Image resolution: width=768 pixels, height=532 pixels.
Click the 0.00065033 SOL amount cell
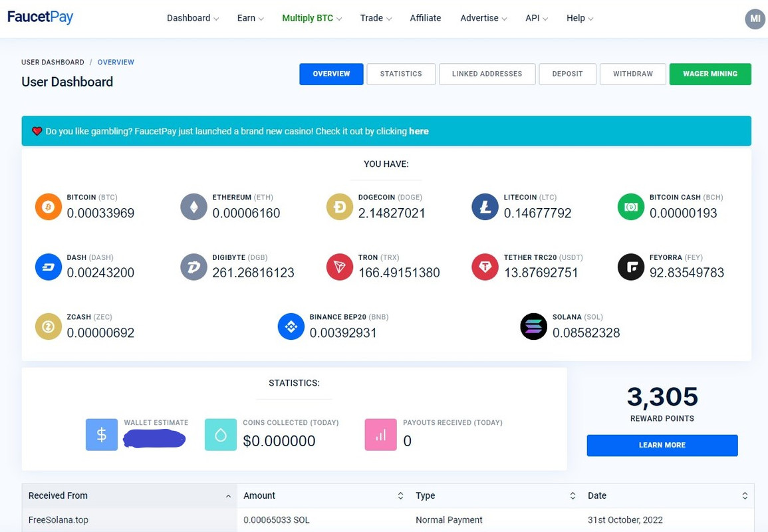pos(276,520)
